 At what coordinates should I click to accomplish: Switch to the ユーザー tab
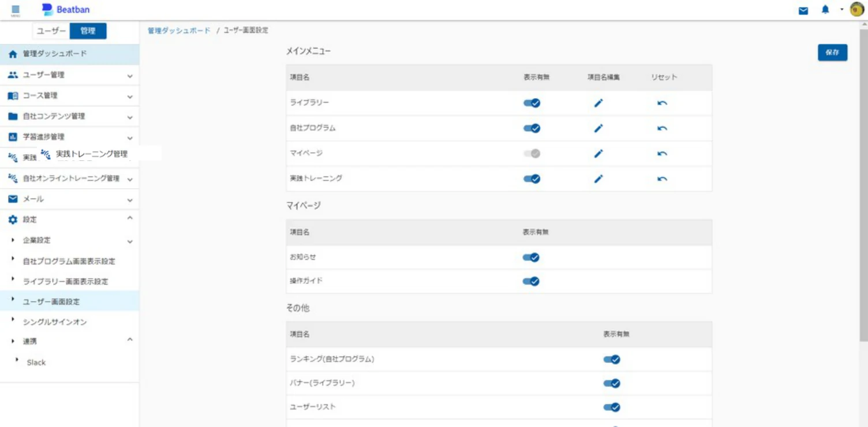coord(51,31)
